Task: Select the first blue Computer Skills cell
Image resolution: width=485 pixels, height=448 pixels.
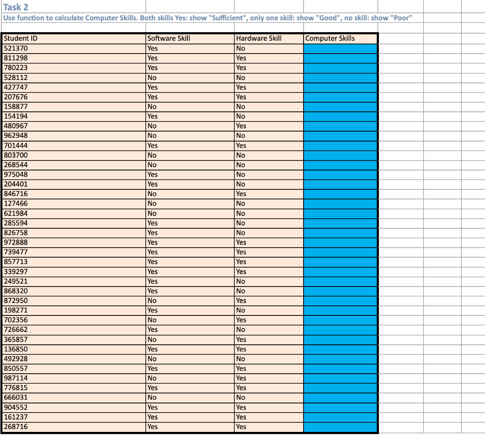Action: coord(340,48)
